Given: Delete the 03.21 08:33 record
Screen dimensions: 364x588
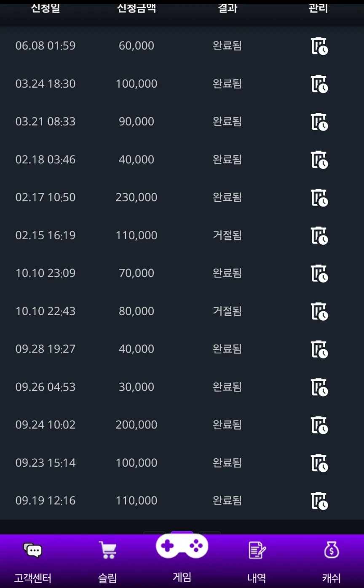Looking at the screenshot, I should [x=319, y=122].
